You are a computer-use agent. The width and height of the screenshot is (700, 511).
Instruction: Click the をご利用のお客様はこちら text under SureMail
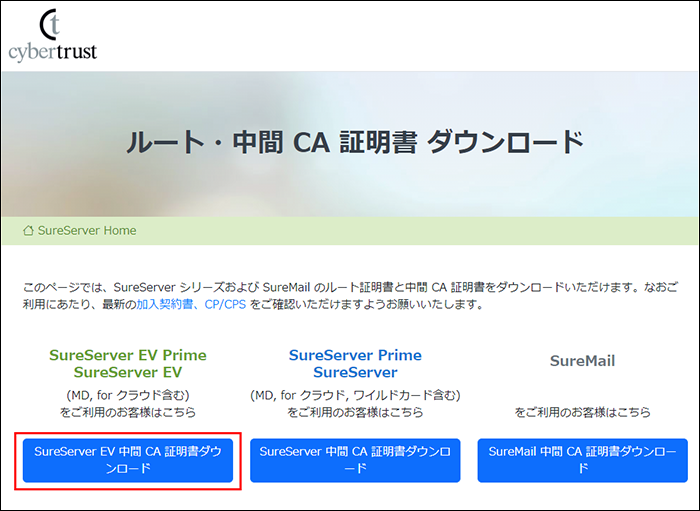582,412
